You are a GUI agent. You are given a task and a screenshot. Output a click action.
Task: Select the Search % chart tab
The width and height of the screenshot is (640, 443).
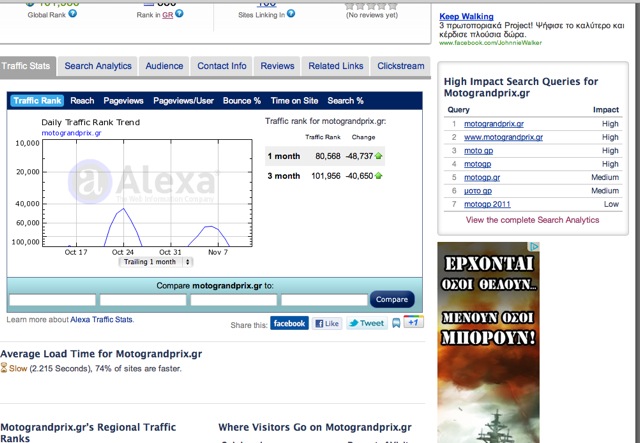(x=345, y=100)
